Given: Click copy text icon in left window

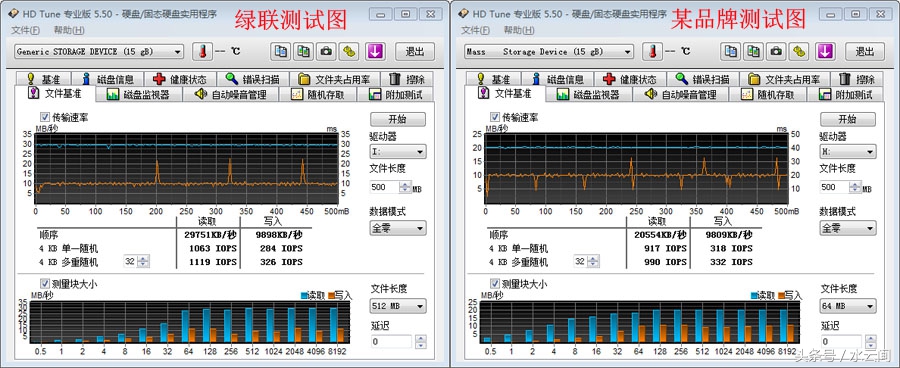Looking at the screenshot, I should (x=281, y=52).
